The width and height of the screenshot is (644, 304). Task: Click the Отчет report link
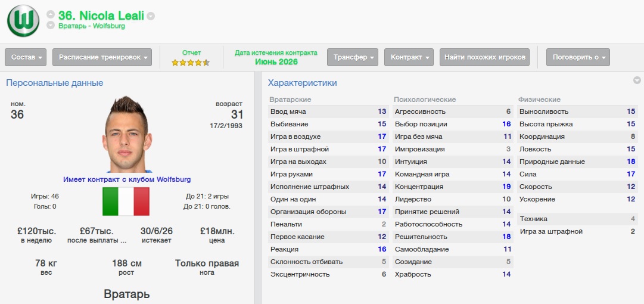191,52
